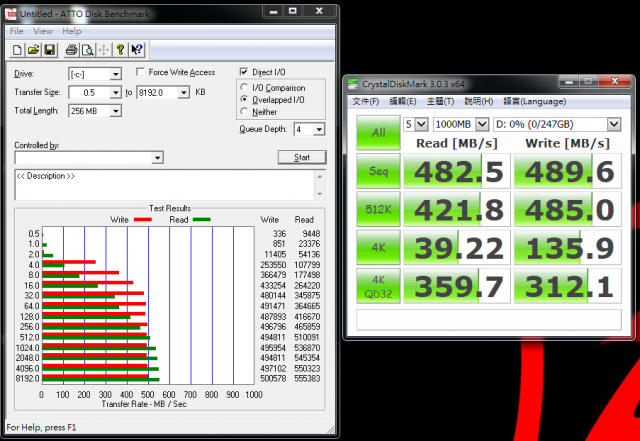Screen dimensions: 640x441
Task: Click the Description box scrollbar up arrow
Action: pyautogui.click(x=320, y=176)
